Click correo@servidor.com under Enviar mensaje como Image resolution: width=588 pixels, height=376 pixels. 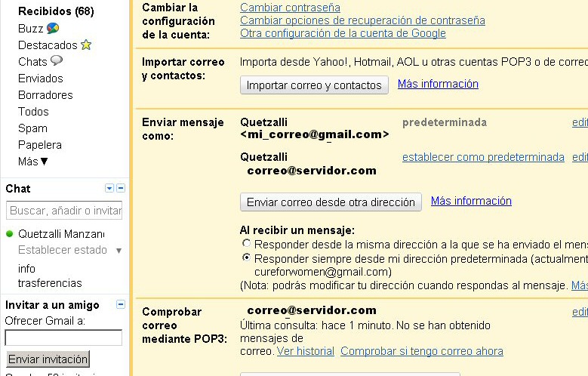click(312, 171)
